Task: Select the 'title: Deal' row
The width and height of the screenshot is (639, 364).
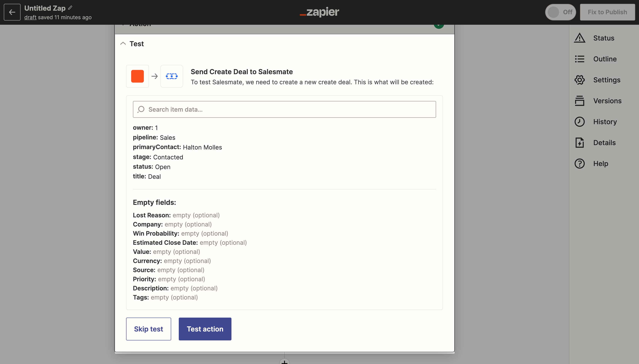Action: click(x=147, y=176)
